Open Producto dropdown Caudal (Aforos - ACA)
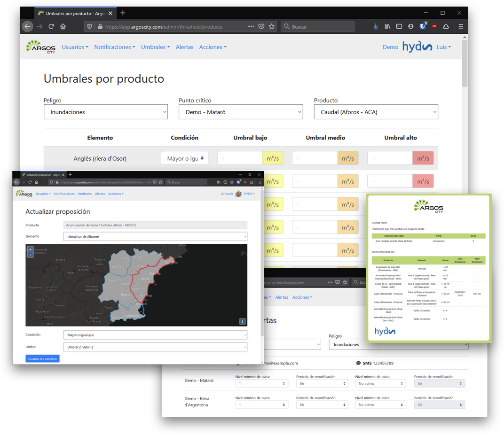504x435 pixels. (x=376, y=112)
